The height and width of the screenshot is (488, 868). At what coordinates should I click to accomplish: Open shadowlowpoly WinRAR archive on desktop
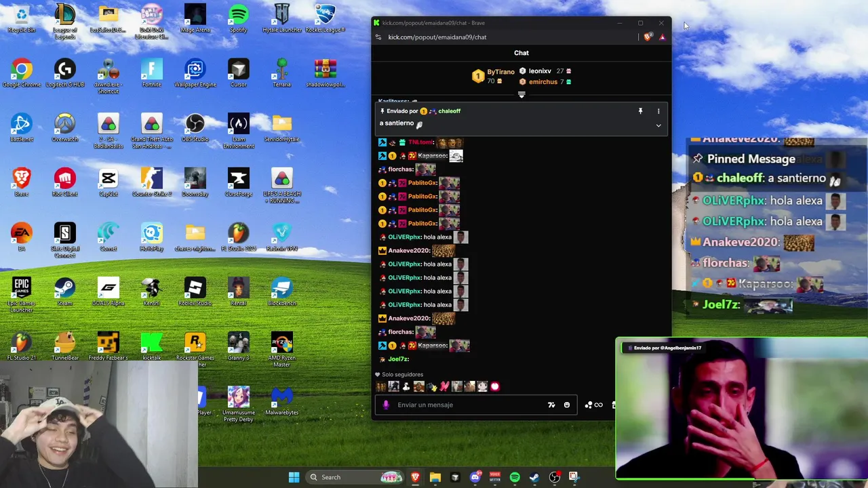click(325, 74)
